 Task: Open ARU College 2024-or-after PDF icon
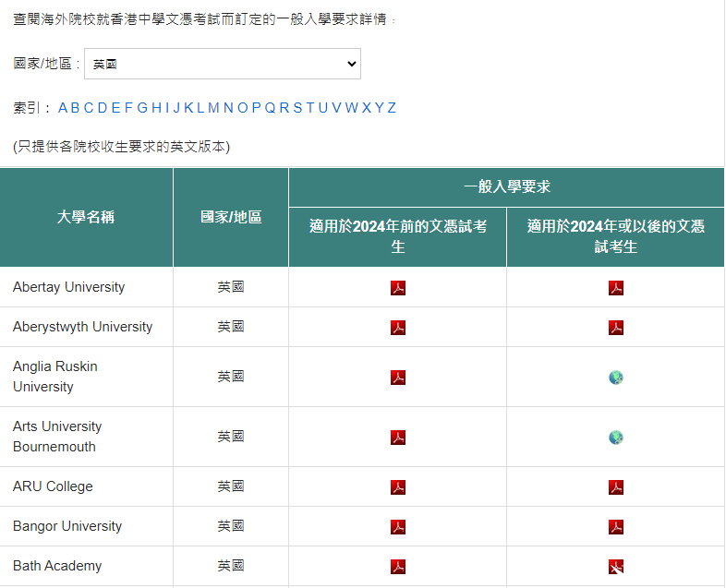pyautogui.click(x=616, y=487)
